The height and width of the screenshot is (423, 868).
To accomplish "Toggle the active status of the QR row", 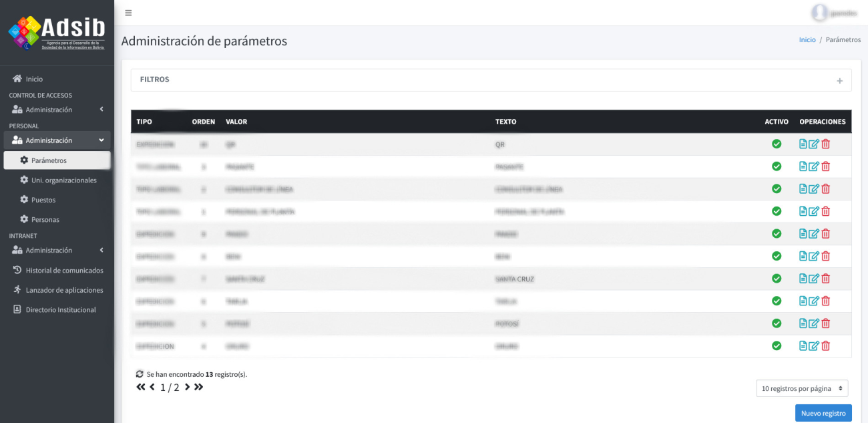I will pos(777,144).
